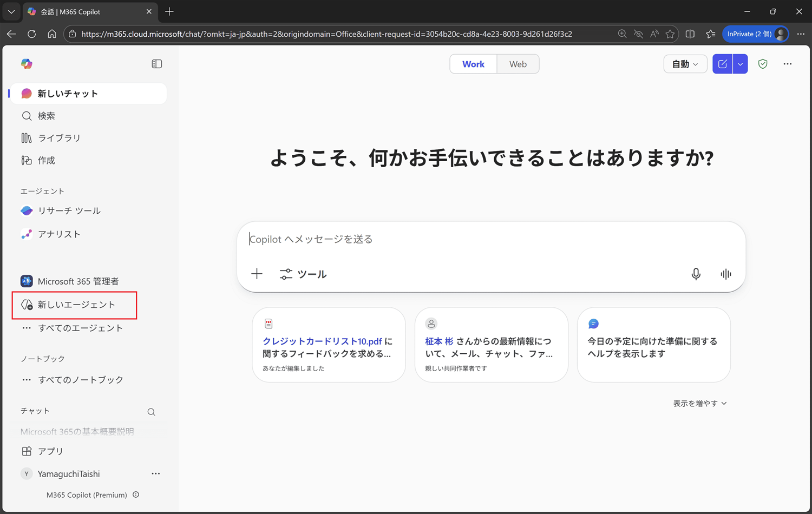The height and width of the screenshot is (514, 812).
Task: Go to browser home page
Action: 52,34
